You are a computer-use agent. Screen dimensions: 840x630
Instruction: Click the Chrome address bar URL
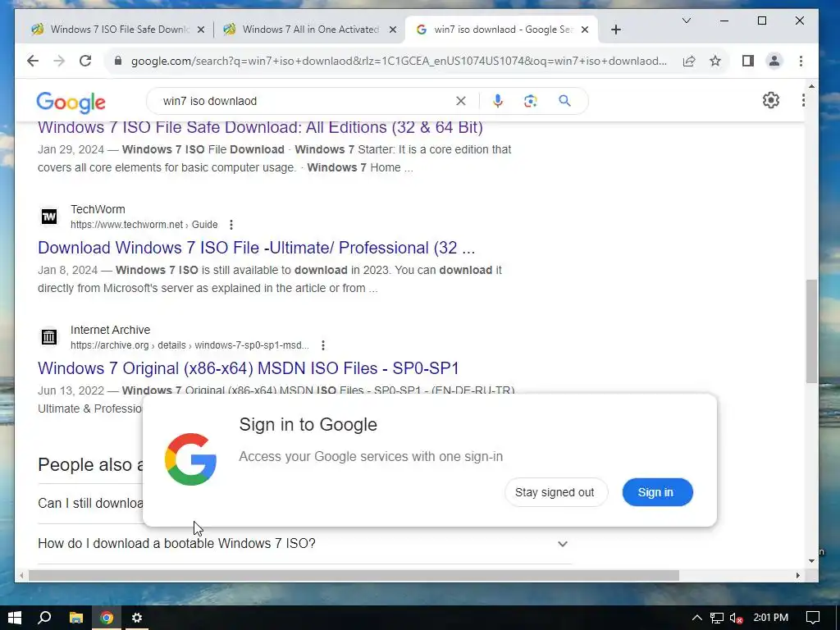coord(399,61)
